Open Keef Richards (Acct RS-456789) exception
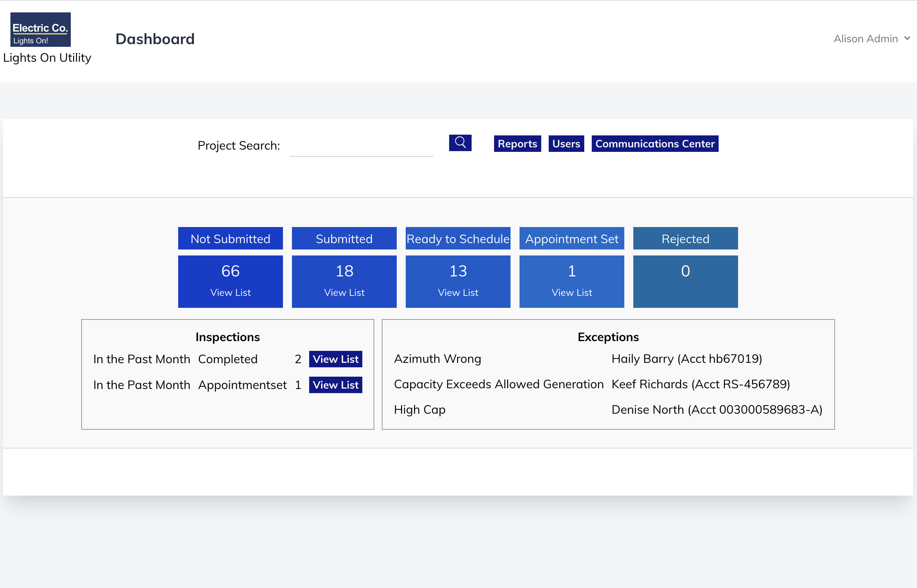This screenshot has width=917, height=588. click(x=701, y=384)
